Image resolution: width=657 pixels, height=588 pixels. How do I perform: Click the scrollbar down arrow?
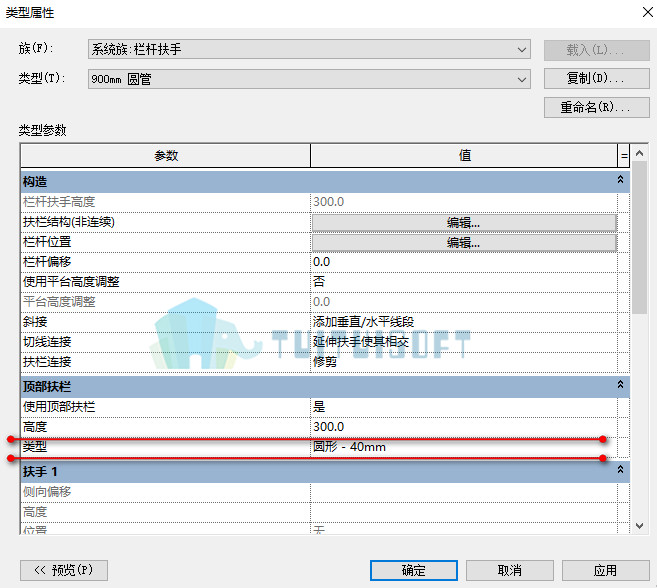tap(639, 526)
